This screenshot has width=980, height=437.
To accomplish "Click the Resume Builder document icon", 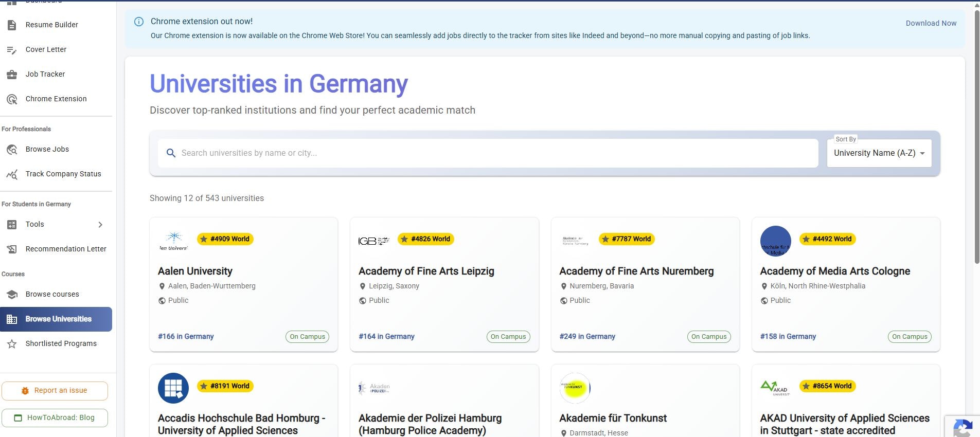I will pos(12,25).
